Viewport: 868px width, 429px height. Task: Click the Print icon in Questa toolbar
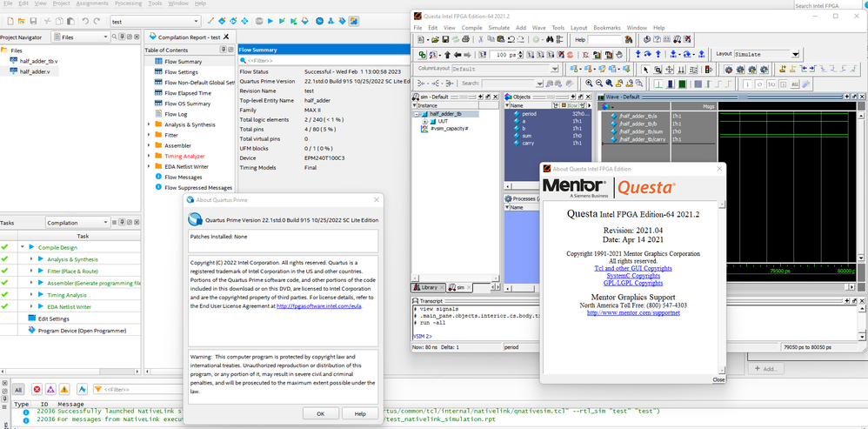pyautogui.click(x=465, y=39)
